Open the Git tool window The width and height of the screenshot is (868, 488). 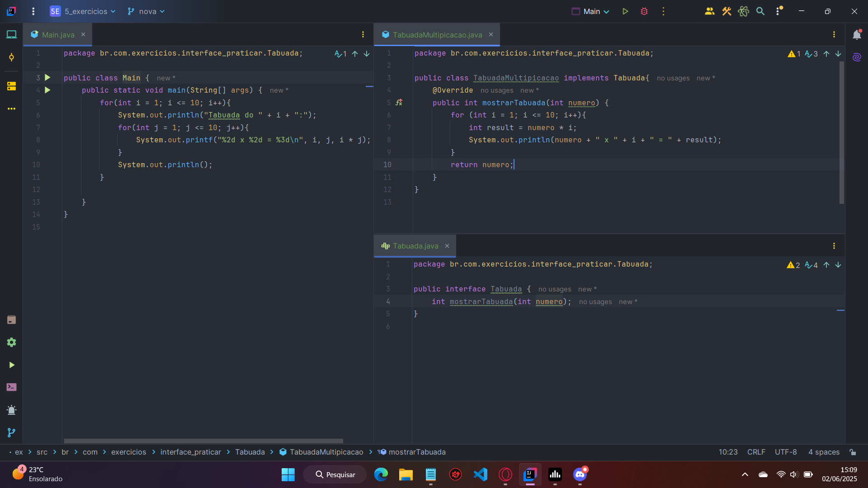pos(11,432)
